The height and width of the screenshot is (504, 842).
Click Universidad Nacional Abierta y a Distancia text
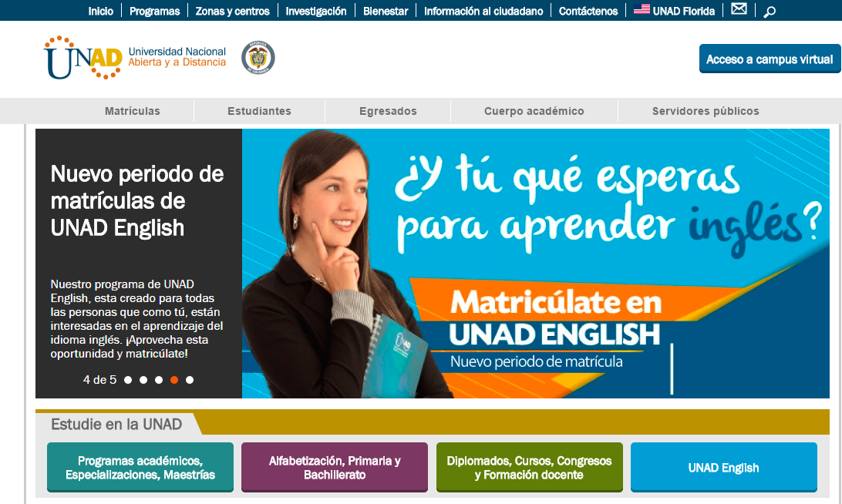coord(177,57)
